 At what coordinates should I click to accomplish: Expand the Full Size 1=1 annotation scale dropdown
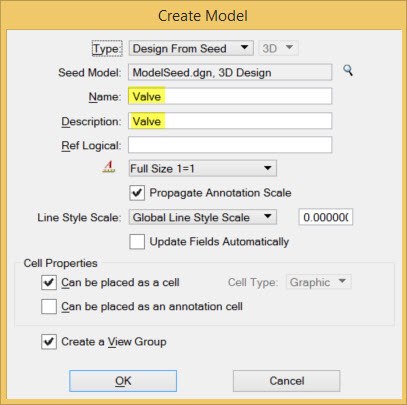(202, 168)
